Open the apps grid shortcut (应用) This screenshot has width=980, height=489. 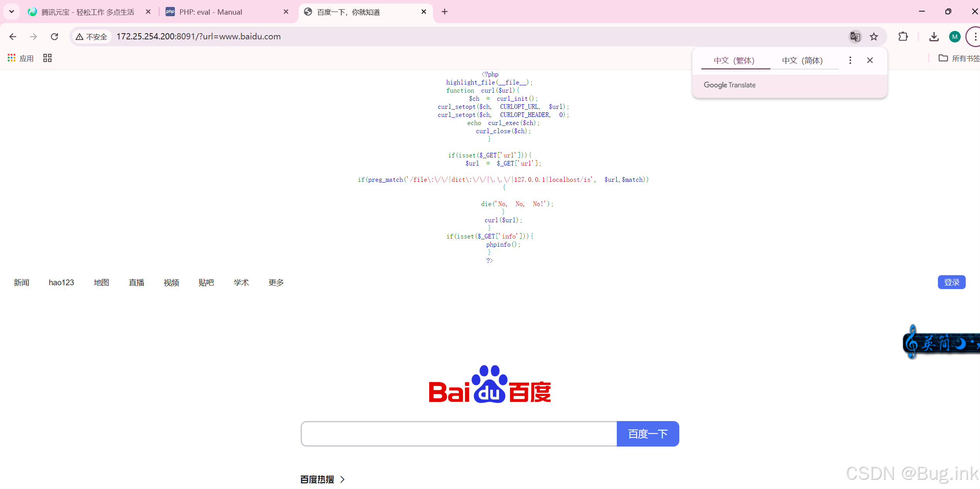pyautogui.click(x=20, y=58)
